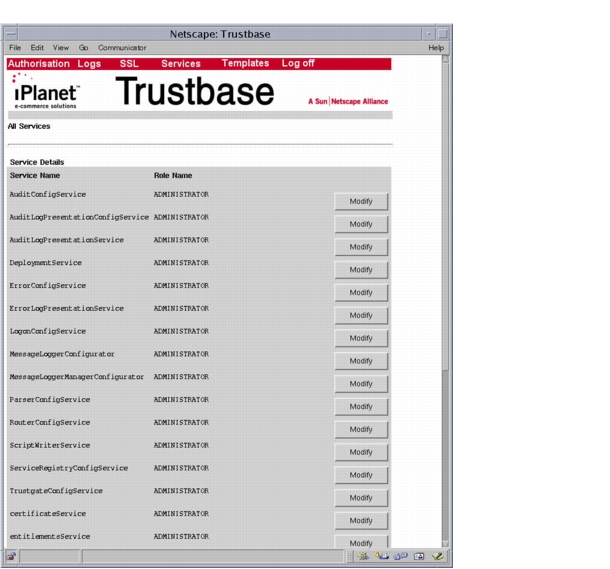Click 'A Sun Netscape Alliance' text
The image size is (610, 569).
tap(348, 102)
